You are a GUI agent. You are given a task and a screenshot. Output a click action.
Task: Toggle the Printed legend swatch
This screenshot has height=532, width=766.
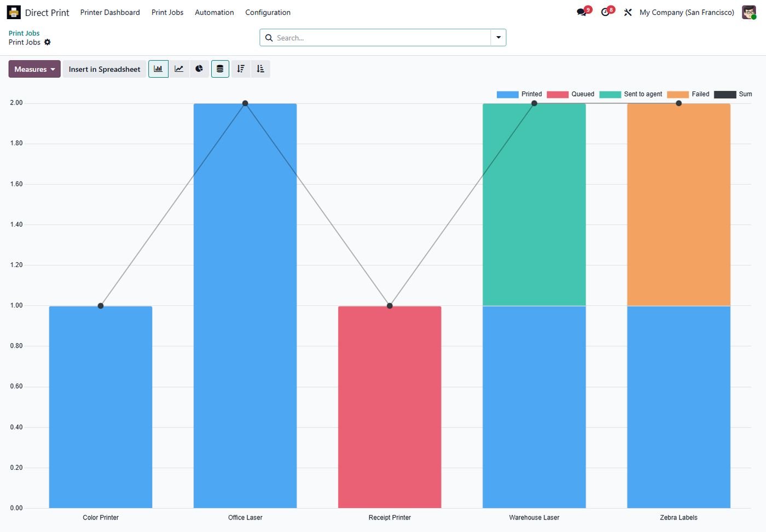click(x=507, y=95)
